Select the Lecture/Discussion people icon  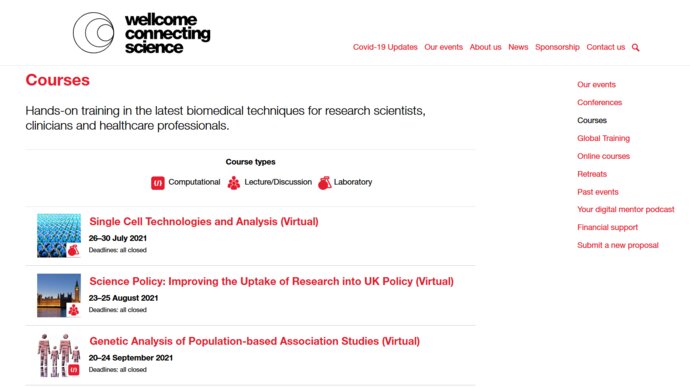[234, 183]
